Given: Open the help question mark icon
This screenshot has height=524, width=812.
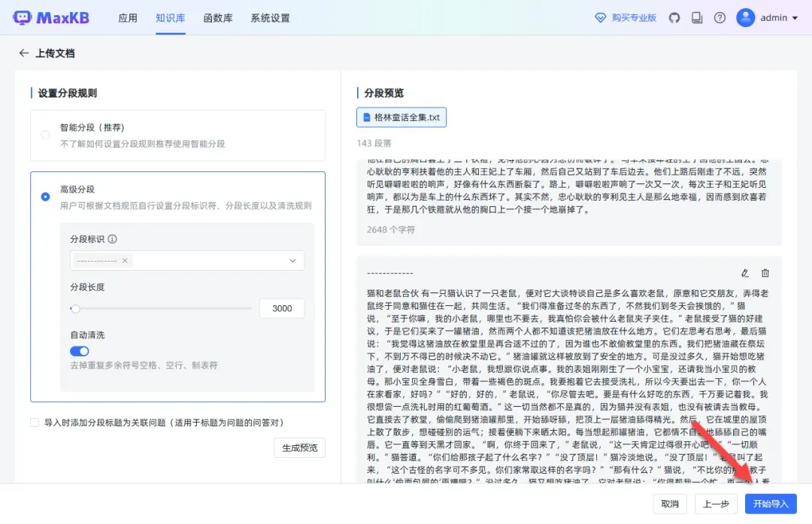Looking at the screenshot, I should 720,17.
